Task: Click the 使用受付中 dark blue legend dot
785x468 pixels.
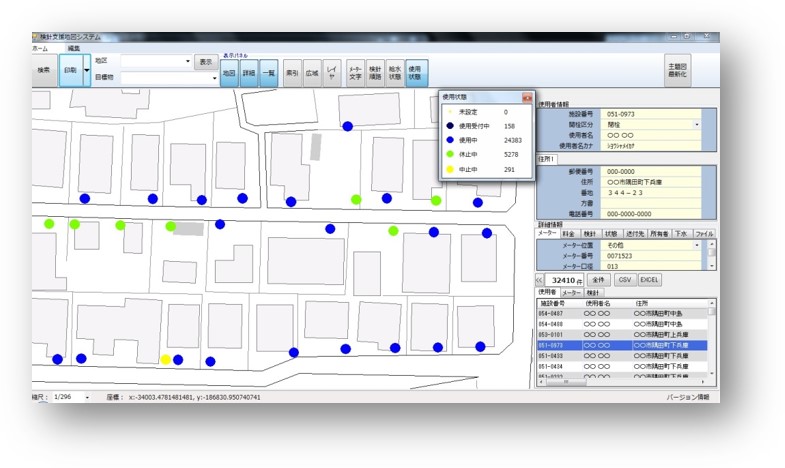Action: point(450,126)
